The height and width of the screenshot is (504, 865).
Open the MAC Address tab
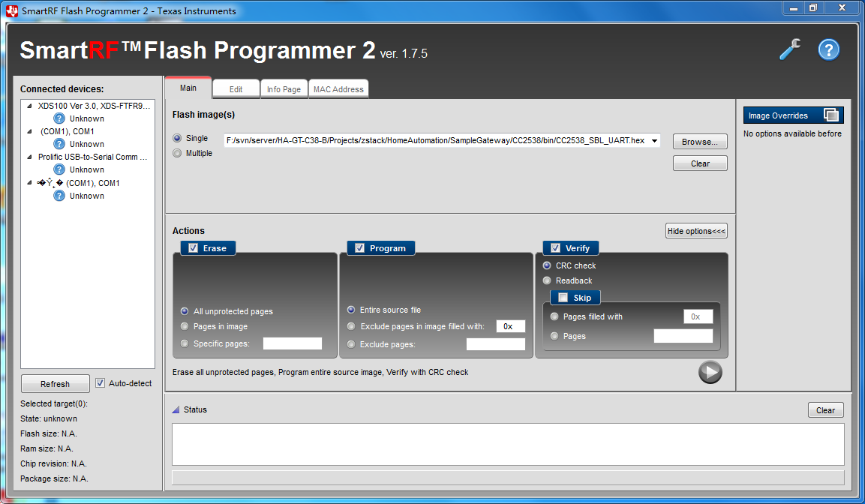pos(338,88)
